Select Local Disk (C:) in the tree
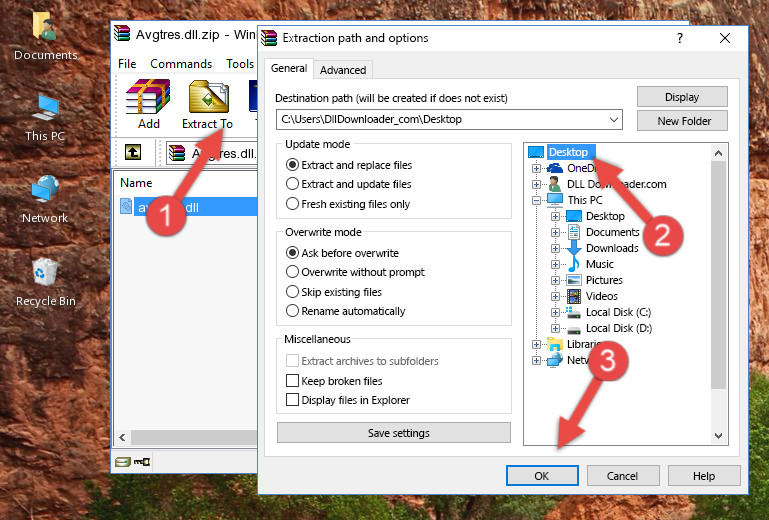 (x=618, y=312)
